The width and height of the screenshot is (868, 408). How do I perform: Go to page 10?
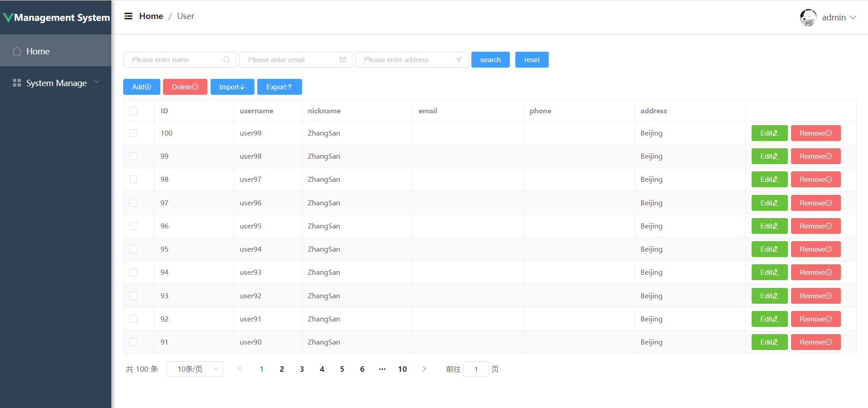click(403, 369)
